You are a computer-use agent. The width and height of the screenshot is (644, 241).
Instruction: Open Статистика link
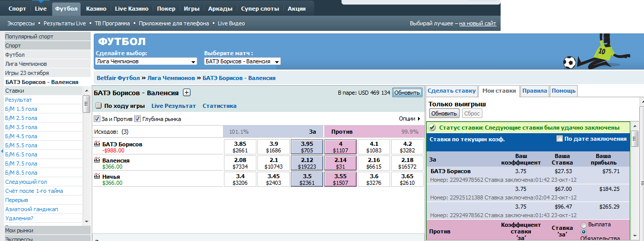pyautogui.click(x=219, y=106)
